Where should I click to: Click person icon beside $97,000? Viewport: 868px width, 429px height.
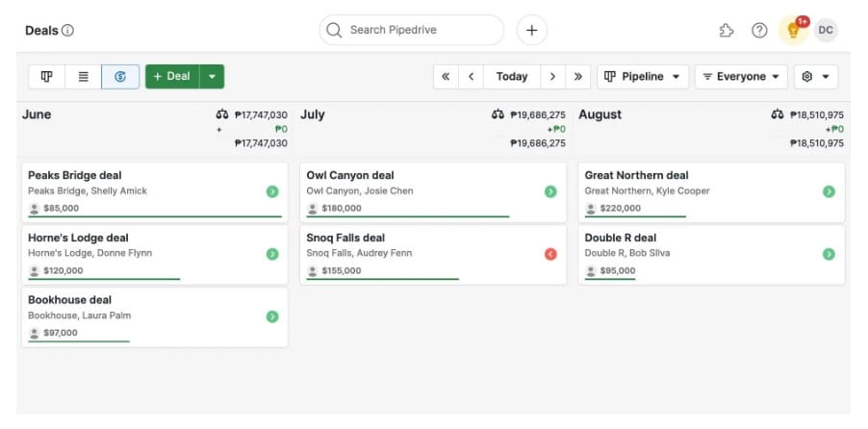35,333
